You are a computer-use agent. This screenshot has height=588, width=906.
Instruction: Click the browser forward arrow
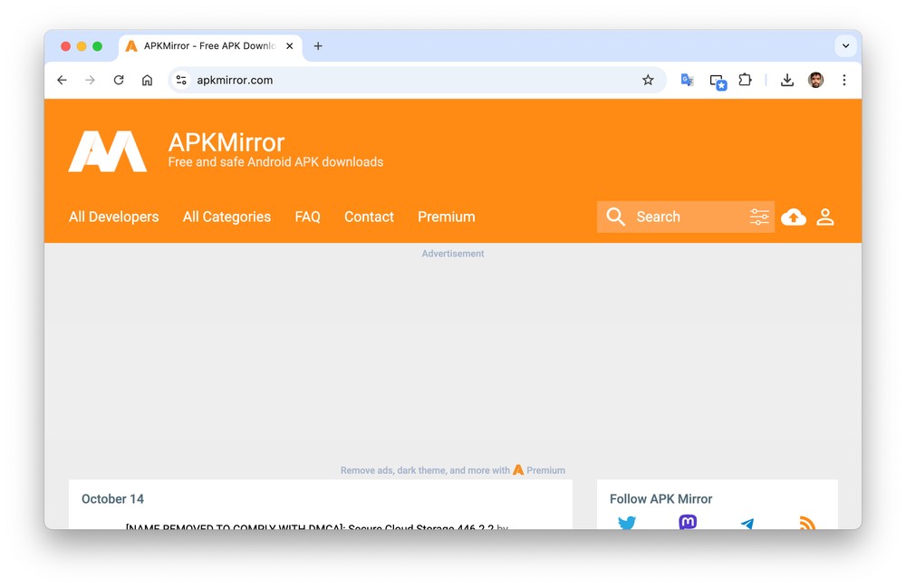point(90,80)
